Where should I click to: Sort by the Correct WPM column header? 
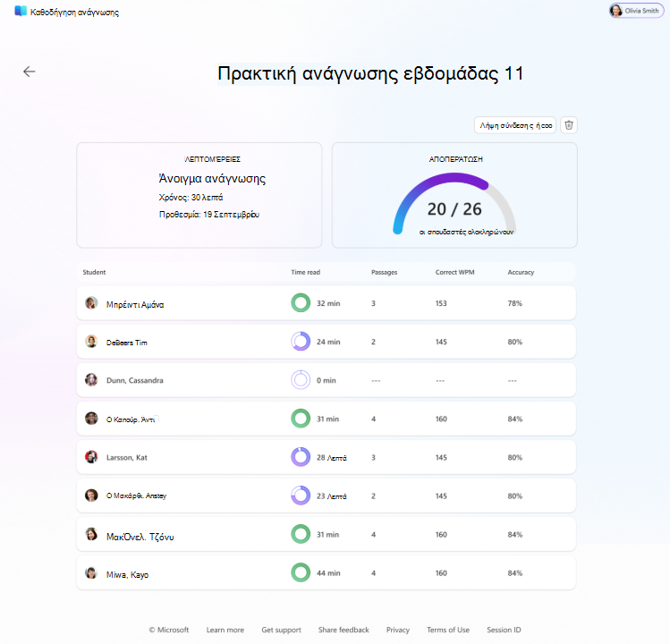[x=454, y=272]
